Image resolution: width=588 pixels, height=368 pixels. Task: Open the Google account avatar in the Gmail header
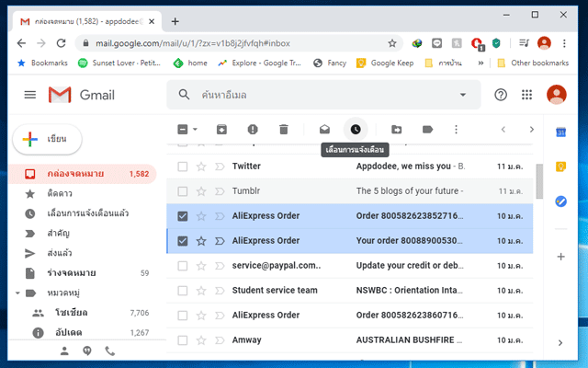click(x=557, y=95)
